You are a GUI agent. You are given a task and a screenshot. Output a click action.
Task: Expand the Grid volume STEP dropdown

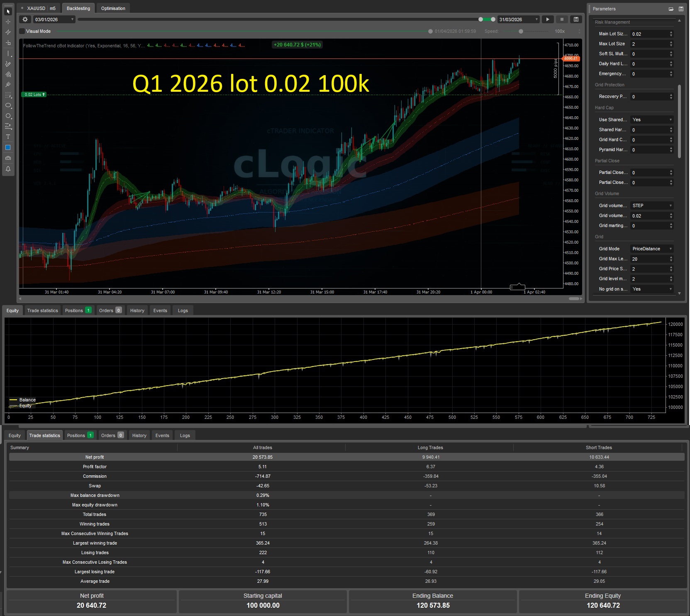[x=651, y=205]
